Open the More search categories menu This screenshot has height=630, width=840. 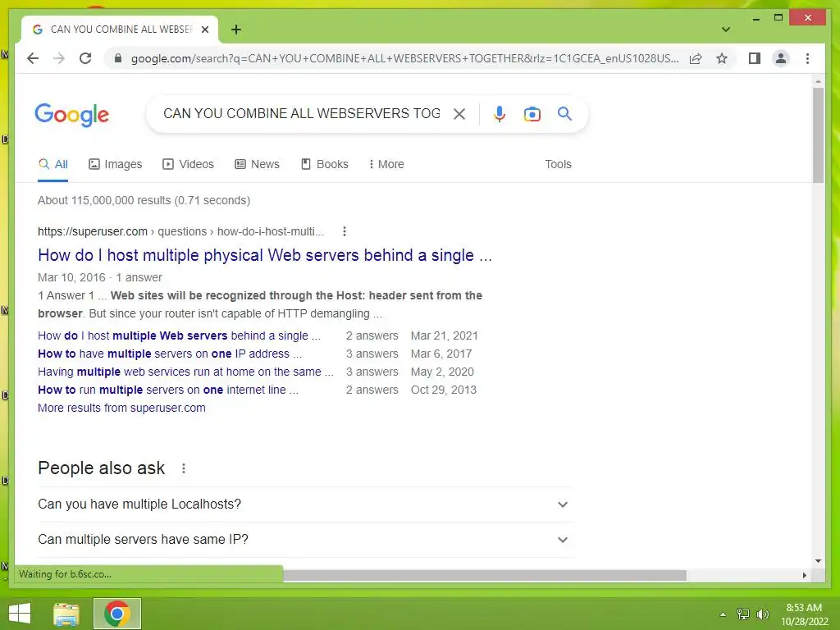[386, 164]
